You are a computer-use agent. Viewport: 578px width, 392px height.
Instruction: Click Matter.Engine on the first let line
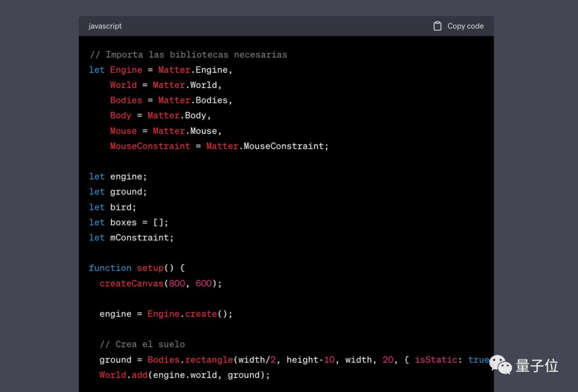[x=195, y=70]
